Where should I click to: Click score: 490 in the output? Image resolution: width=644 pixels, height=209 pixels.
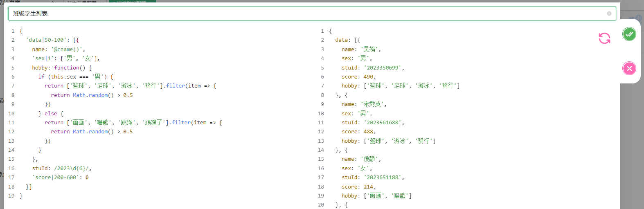click(358, 77)
